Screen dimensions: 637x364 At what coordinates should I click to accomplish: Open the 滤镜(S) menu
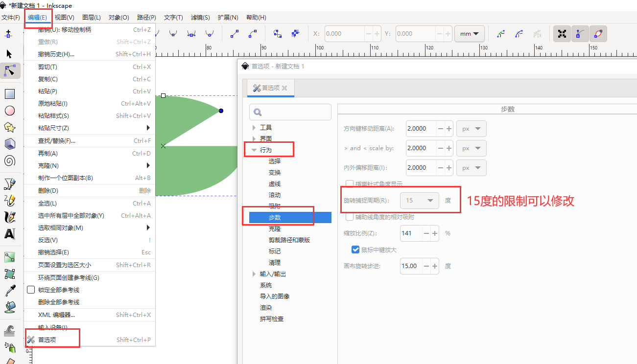coord(200,18)
